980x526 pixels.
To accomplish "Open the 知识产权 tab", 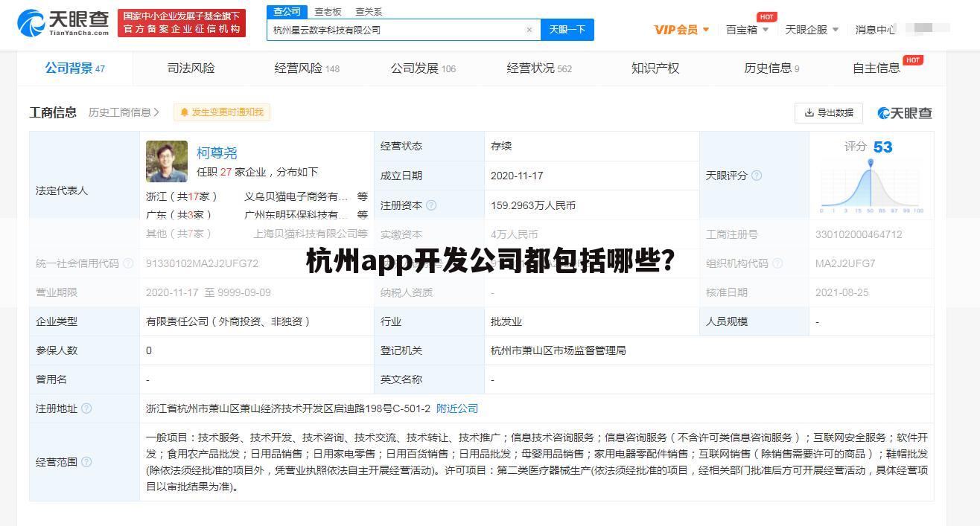I will [655, 68].
